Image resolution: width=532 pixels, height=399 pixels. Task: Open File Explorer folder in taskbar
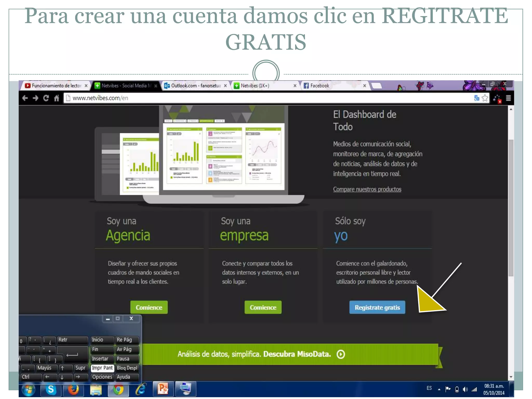tap(96, 389)
